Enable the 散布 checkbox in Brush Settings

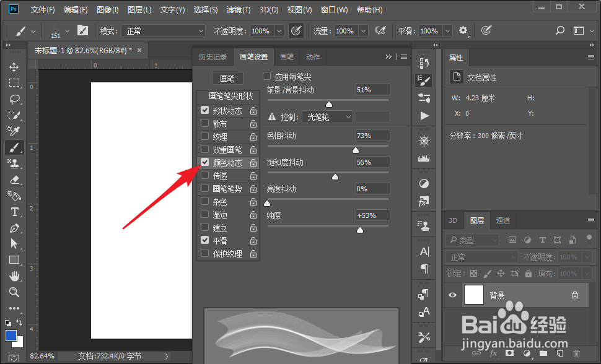[205, 123]
